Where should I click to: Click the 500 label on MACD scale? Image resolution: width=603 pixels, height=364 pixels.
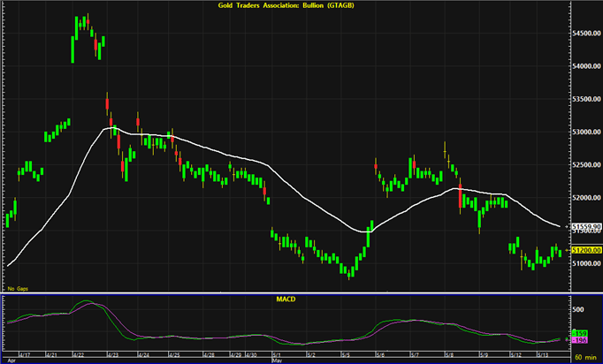577,310
